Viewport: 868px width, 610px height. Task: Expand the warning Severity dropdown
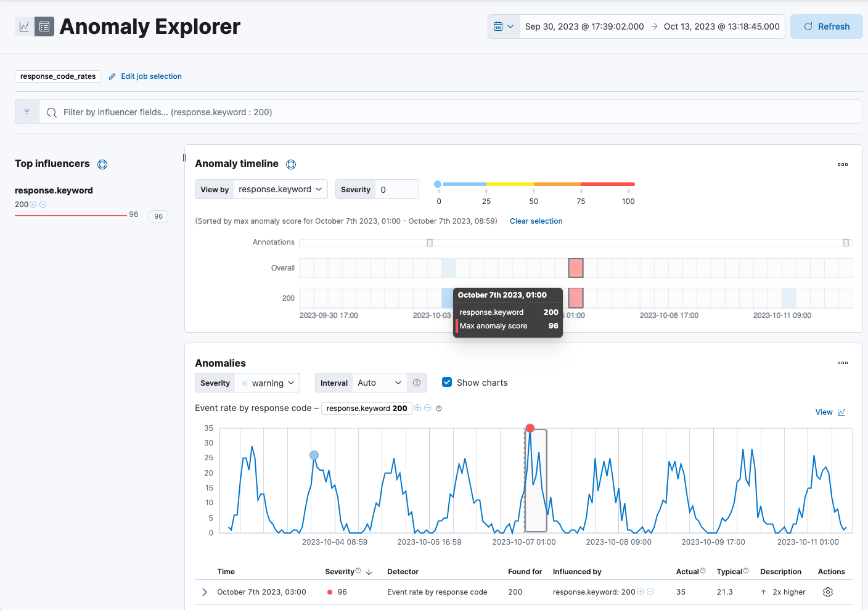268,383
